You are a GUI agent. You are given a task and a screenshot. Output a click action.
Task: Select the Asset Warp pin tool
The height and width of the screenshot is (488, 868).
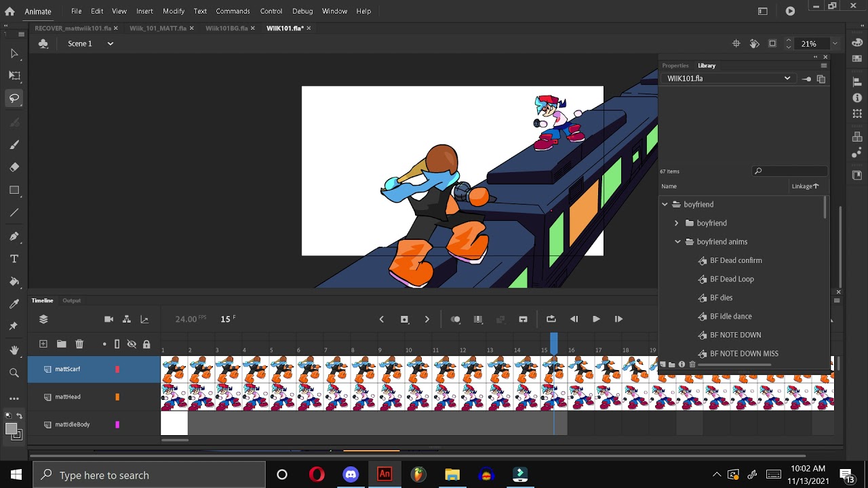pos(14,327)
